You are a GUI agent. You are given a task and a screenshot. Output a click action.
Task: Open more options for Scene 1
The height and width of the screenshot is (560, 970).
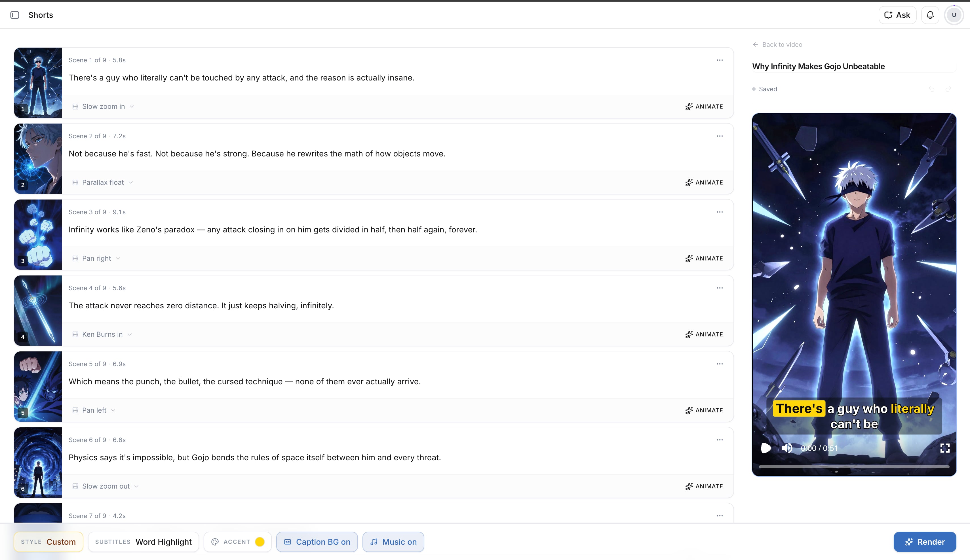click(719, 60)
